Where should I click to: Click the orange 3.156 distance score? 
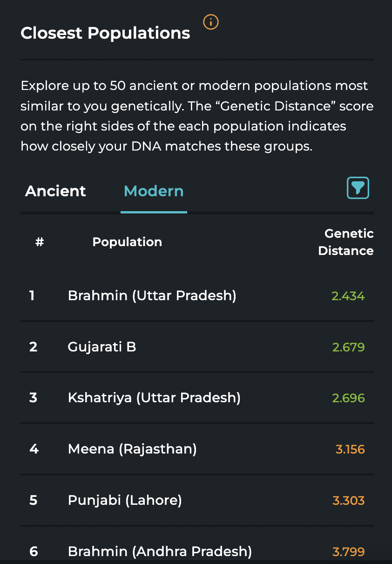pyautogui.click(x=350, y=450)
